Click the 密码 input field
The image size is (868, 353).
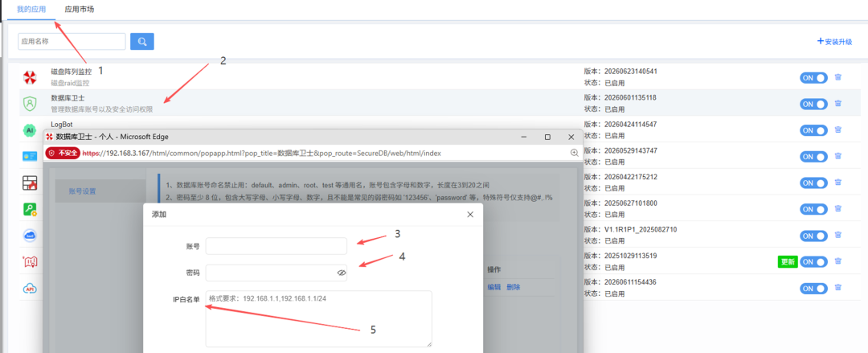coord(276,273)
